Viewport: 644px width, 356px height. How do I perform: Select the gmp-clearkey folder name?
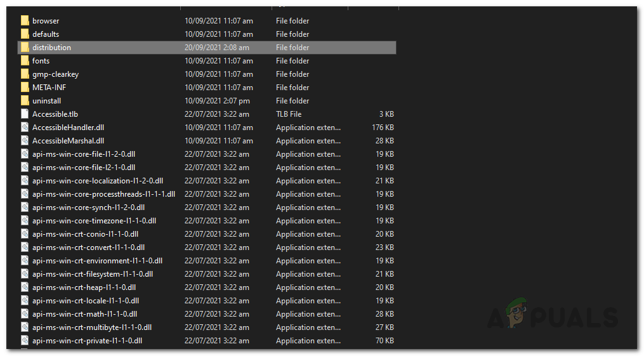55,74
